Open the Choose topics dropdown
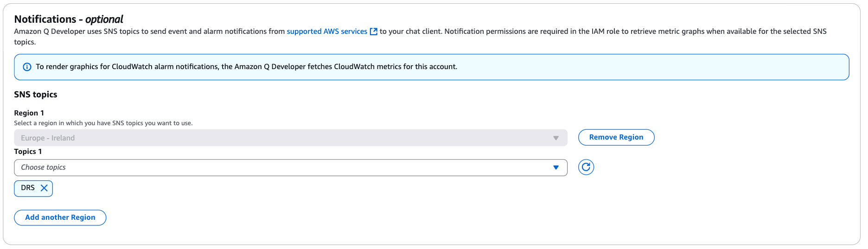This screenshot has width=868, height=249. pos(291,168)
